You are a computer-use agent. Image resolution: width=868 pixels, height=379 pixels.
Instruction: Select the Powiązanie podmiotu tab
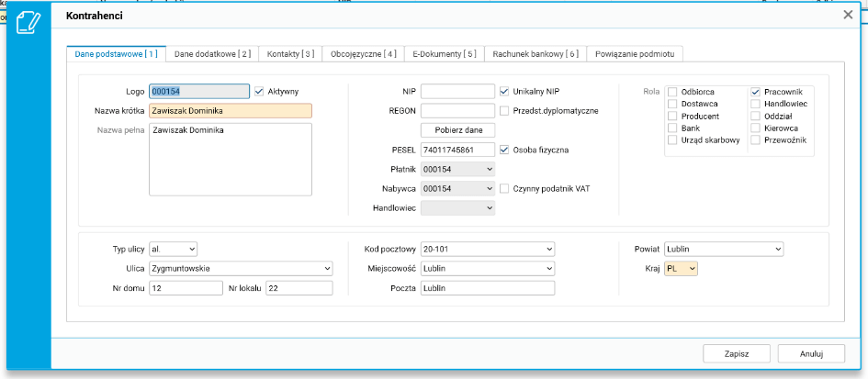(x=635, y=54)
